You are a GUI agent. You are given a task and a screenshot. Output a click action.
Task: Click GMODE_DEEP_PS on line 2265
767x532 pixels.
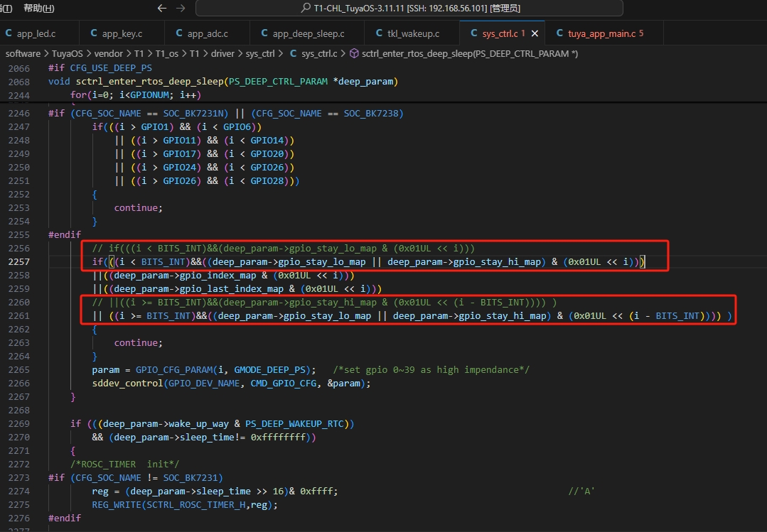point(269,370)
